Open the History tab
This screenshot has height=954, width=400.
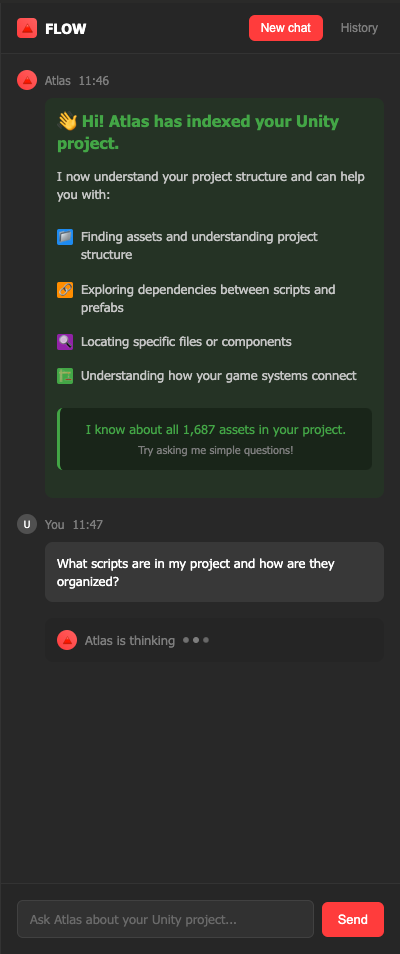[359, 28]
